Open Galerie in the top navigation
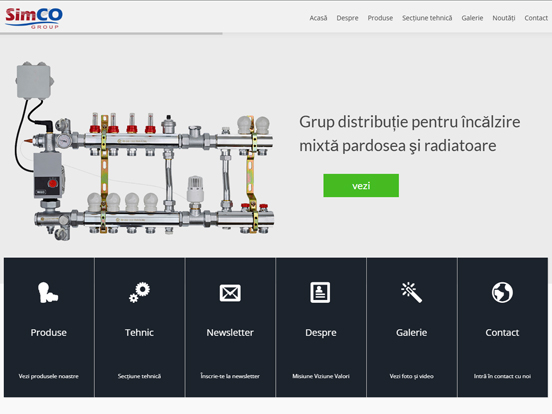Viewport: 552px width, 414px height. tap(472, 18)
